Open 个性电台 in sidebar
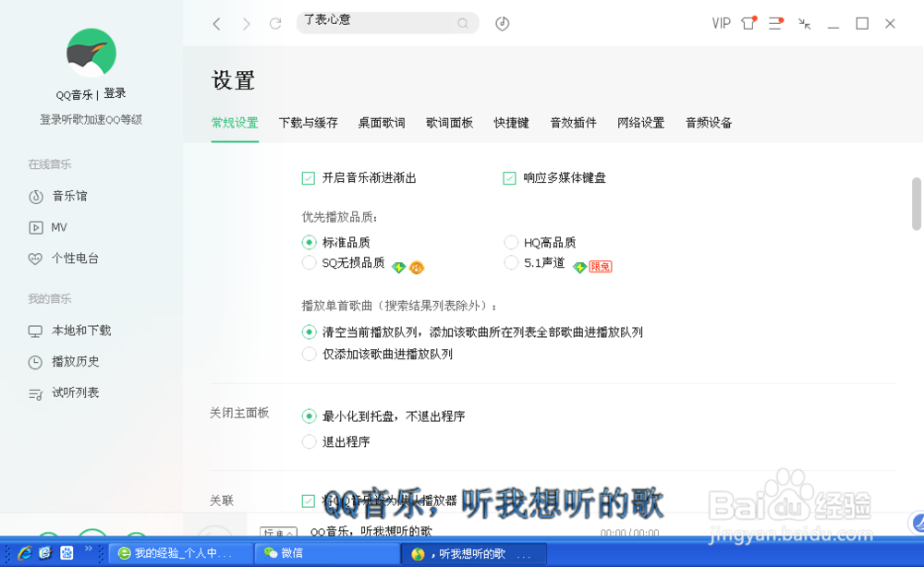This screenshot has height=567, width=924. coord(76,258)
